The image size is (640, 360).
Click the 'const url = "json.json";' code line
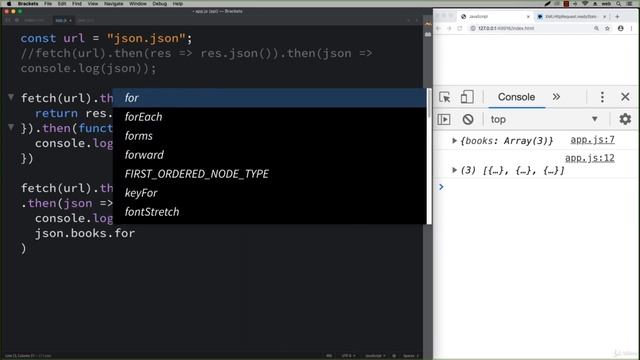click(x=106, y=38)
